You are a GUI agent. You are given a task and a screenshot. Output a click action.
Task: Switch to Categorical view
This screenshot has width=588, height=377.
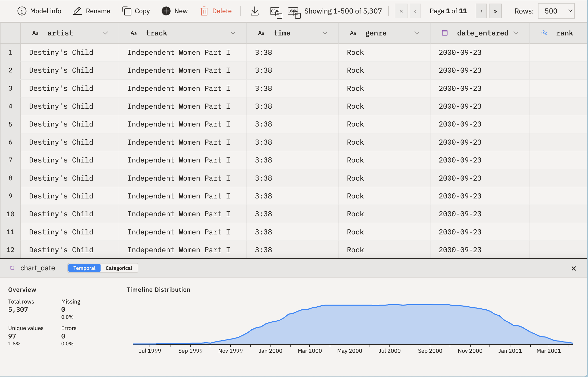click(x=119, y=268)
